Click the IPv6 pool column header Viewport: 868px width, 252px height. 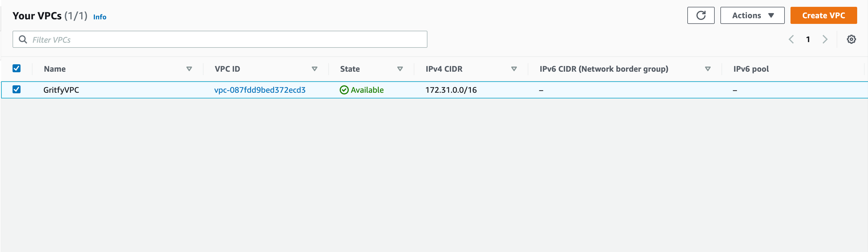tap(751, 69)
